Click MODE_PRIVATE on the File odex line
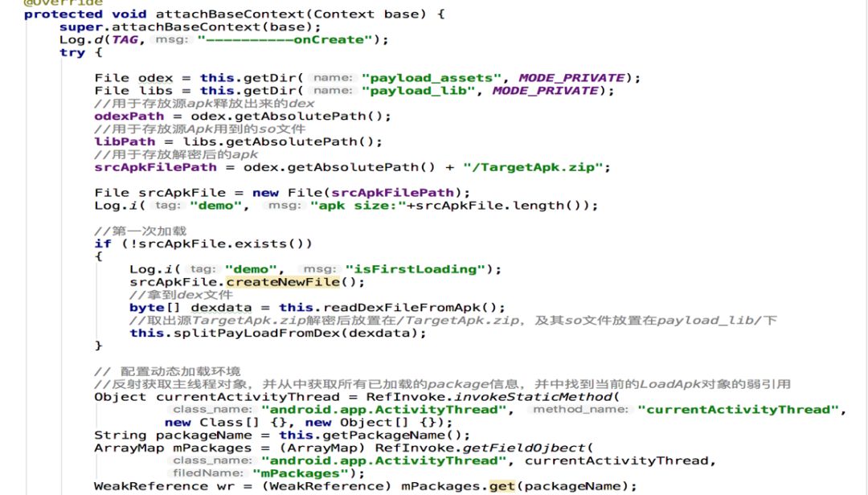Image resolution: width=868 pixels, height=495 pixels. click(x=572, y=78)
